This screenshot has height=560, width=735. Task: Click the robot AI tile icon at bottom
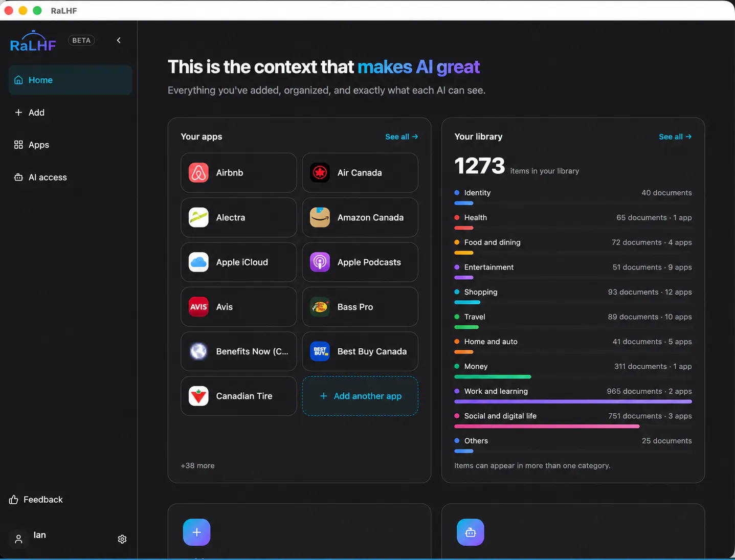pos(471,532)
